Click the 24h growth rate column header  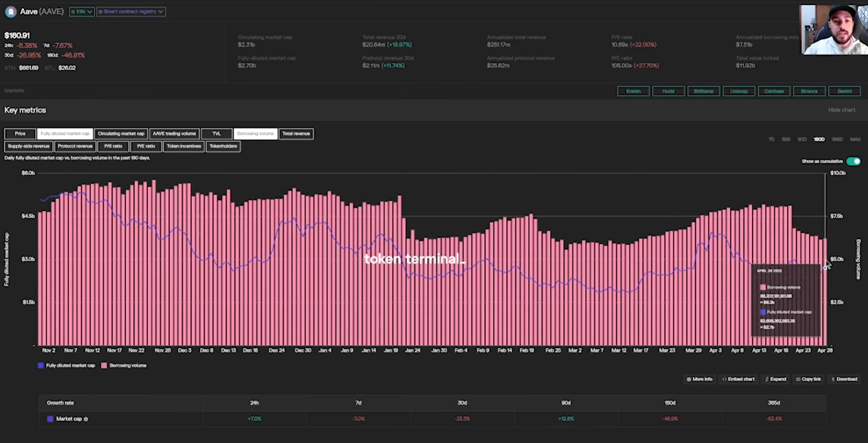pos(255,403)
